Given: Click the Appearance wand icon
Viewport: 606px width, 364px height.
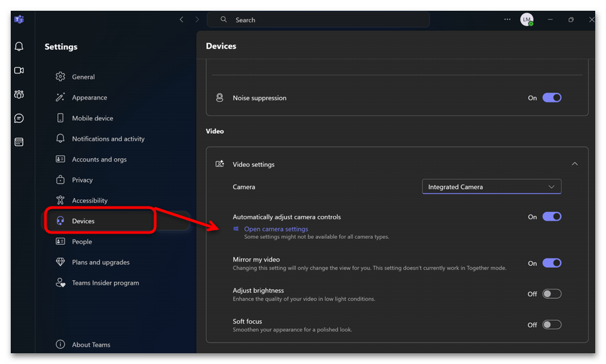Looking at the screenshot, I should (x=61, y=98).
